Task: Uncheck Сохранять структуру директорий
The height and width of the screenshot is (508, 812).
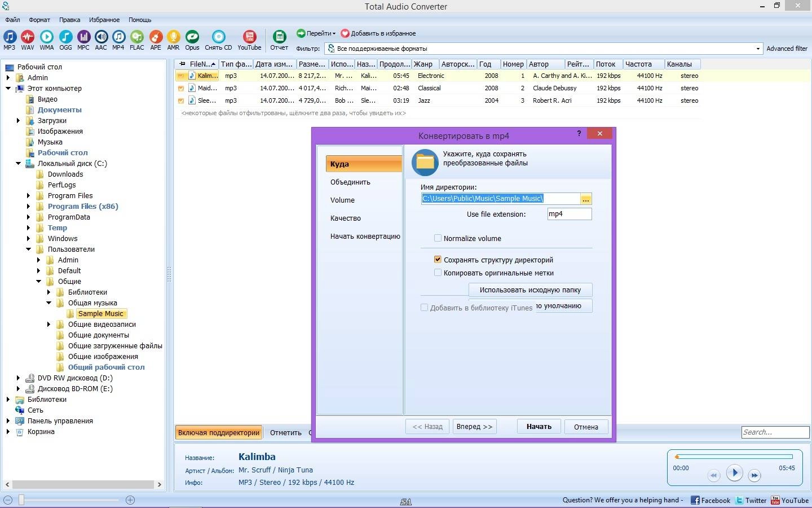Action: tap(438, 260)
